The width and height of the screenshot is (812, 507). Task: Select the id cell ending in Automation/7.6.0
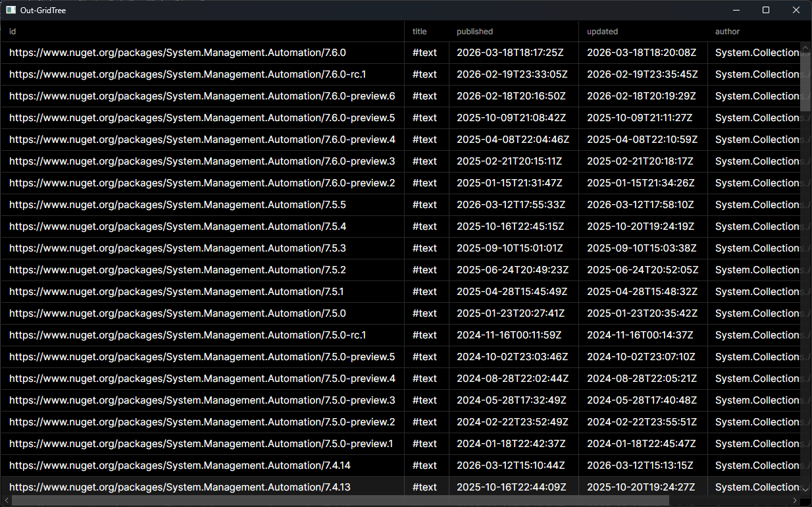[202, 53]
